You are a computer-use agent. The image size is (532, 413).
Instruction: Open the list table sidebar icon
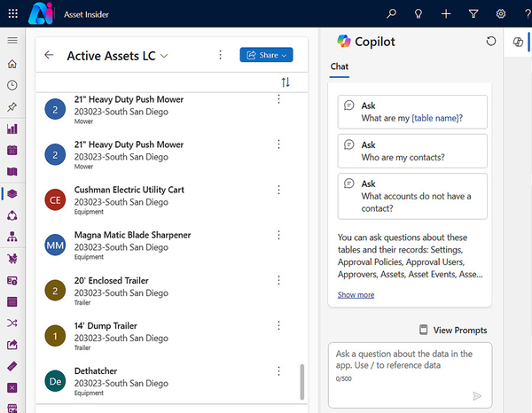coord(12,301)
